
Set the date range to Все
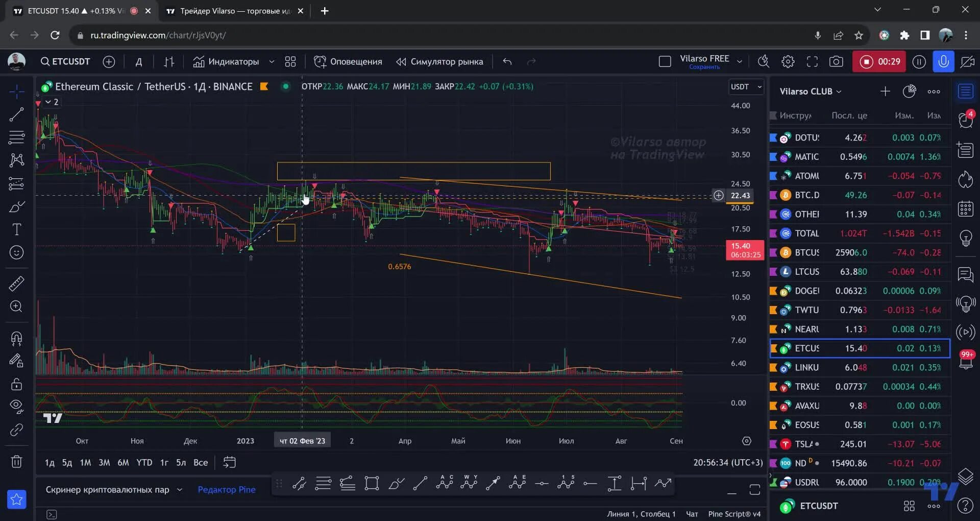click(201, 463)
